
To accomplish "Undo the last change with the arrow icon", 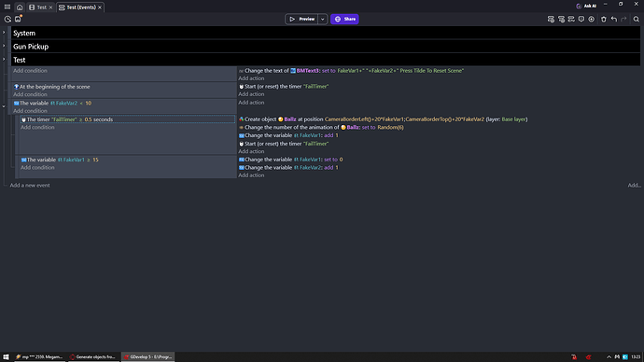I will click(x=613, y=20).
